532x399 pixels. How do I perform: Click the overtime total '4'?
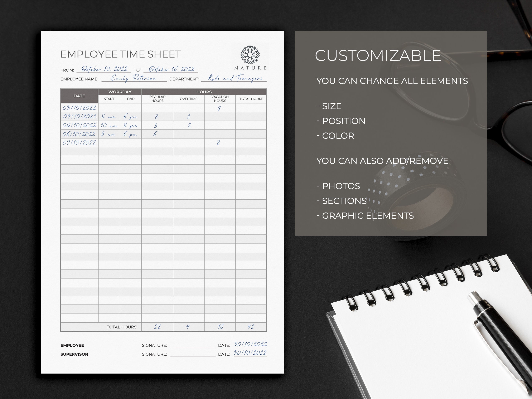pyautogui.click(x=189, y=327)
